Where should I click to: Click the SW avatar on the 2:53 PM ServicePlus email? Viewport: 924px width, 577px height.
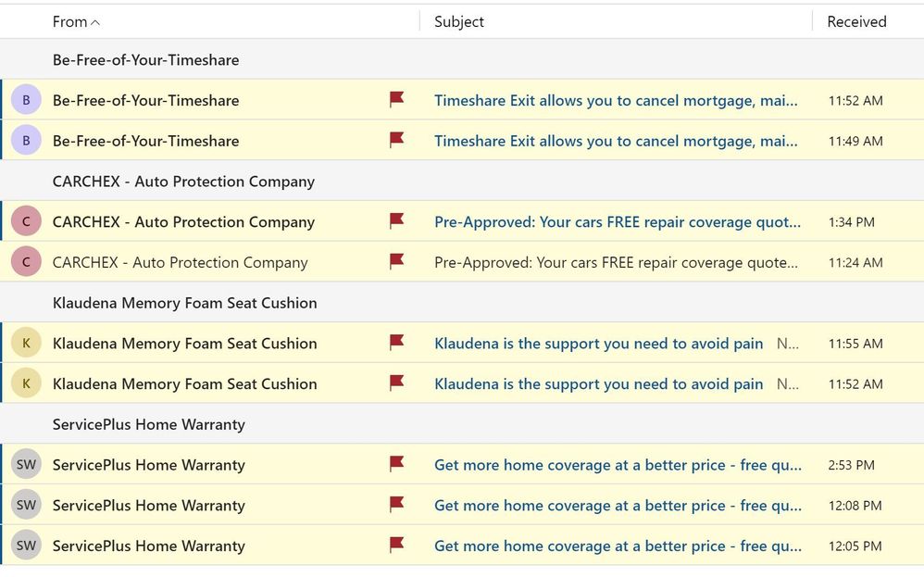tap(26, 464)
